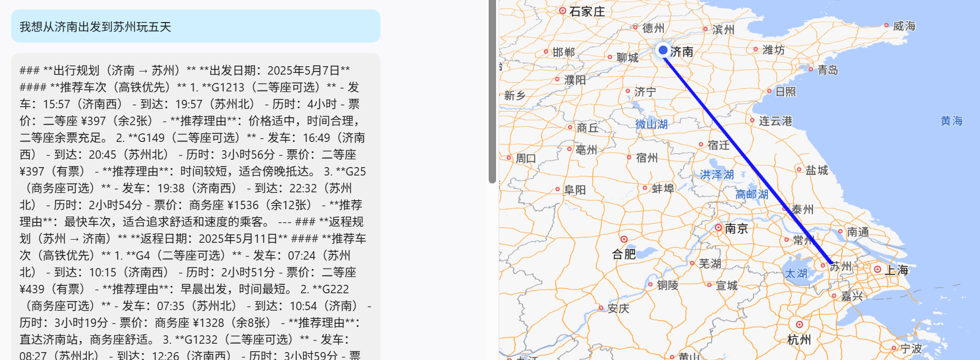Click the blue Jinan (济南) origin marker
Image resolution: width=980 pixels, height=360 pixels.
click(663, 50)
